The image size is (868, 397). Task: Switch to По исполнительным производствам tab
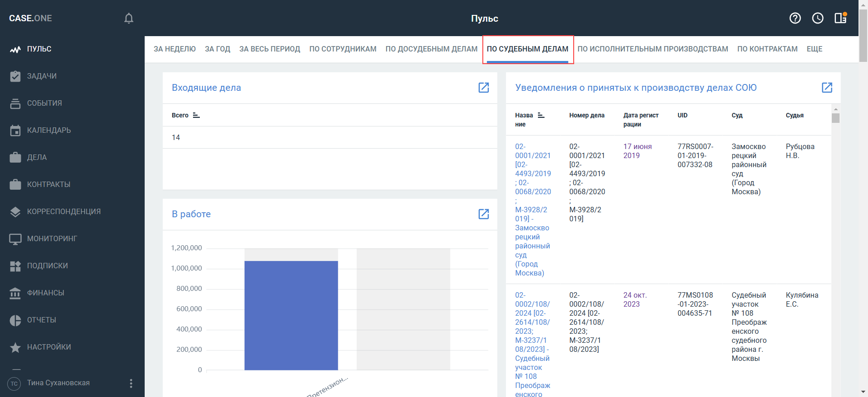point(653,49)
